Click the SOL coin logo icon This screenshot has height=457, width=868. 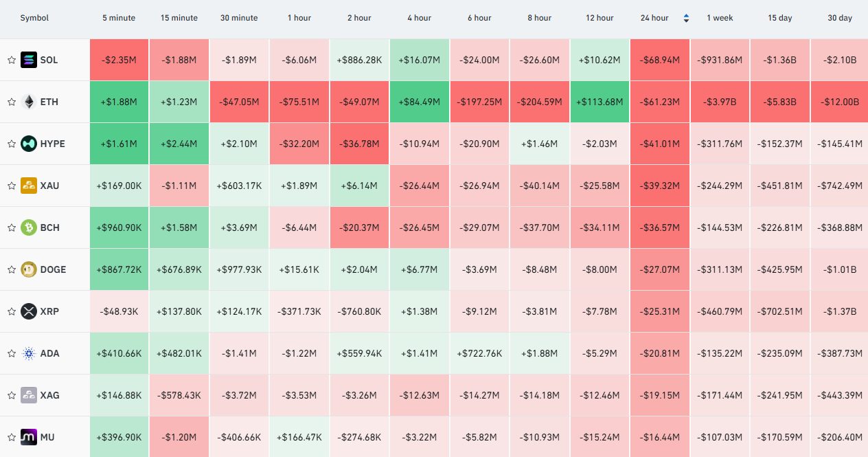pyautogui.click(x=29, y=60)
